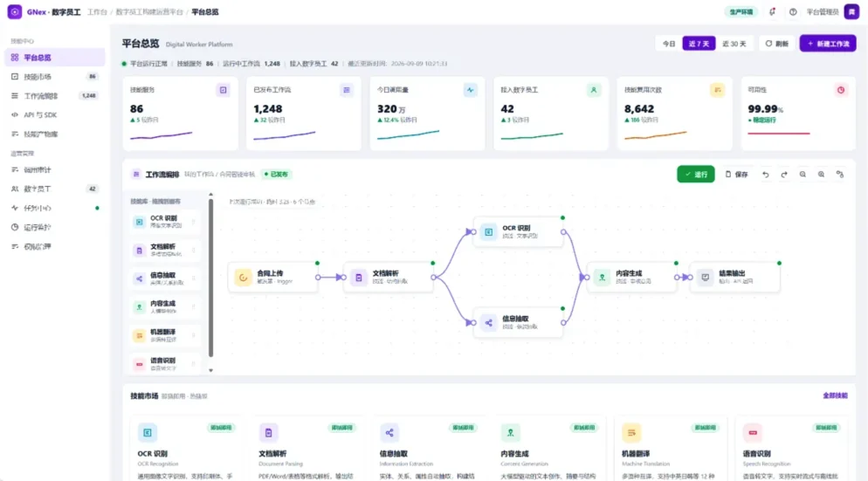Open API 与 SDK in the sidebar
868x481 pixels.
point(54,115)
